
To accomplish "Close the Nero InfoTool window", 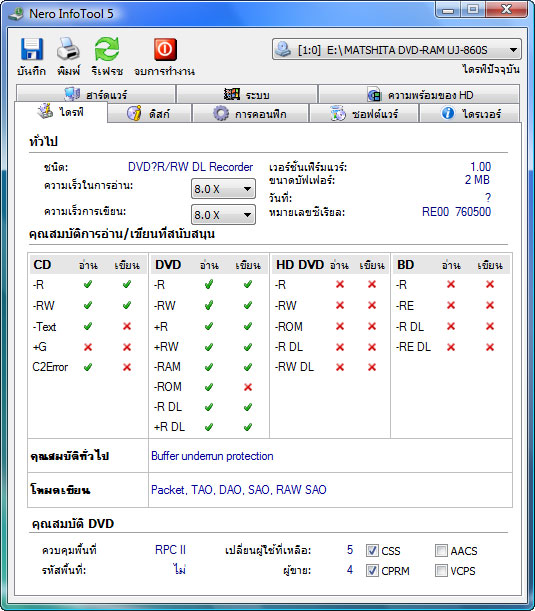I will 506,9.
